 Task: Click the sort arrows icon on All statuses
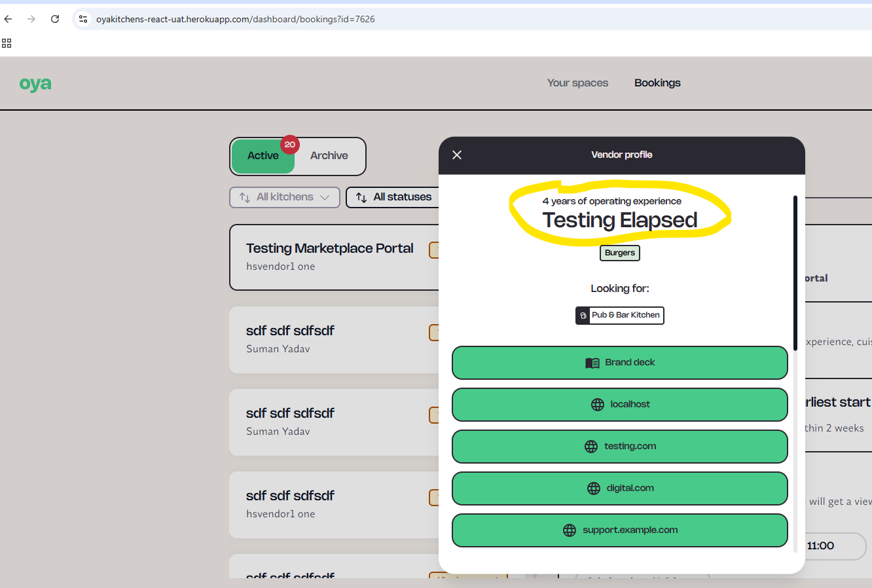pyautogui.click(x=361, y=197)
